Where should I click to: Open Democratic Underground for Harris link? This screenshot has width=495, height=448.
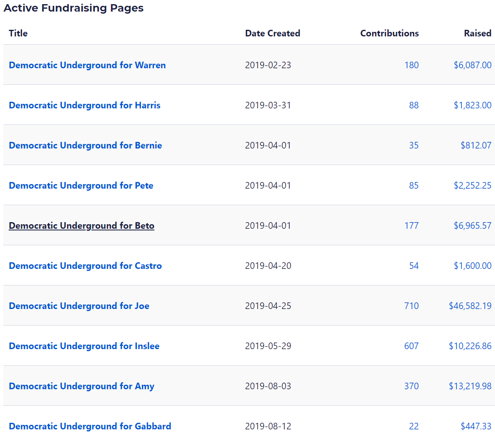[x=84, y=105]
